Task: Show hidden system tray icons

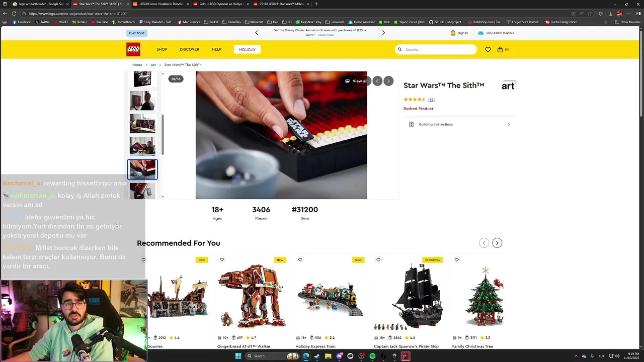Action: coord(576,356)
